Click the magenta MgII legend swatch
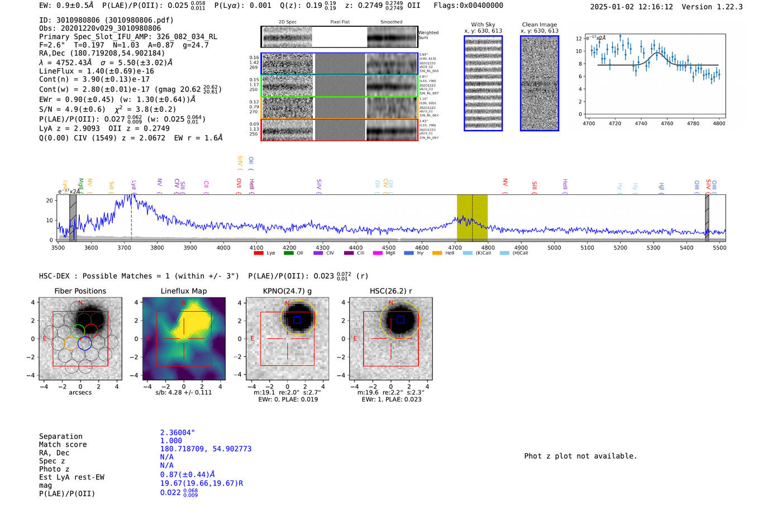The image size is (782, 532). pos(378,253)
